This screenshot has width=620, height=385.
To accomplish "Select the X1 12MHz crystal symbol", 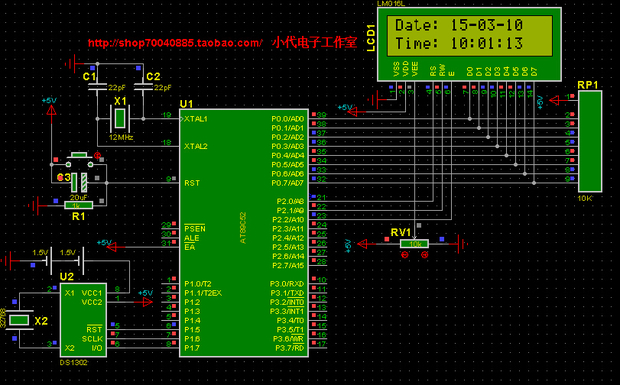I will click(x=120, y=118).
